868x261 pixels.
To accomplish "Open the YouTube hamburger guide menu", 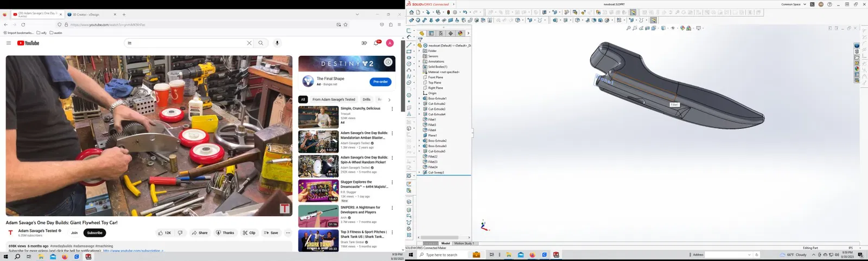I will (x=9, y=43).
